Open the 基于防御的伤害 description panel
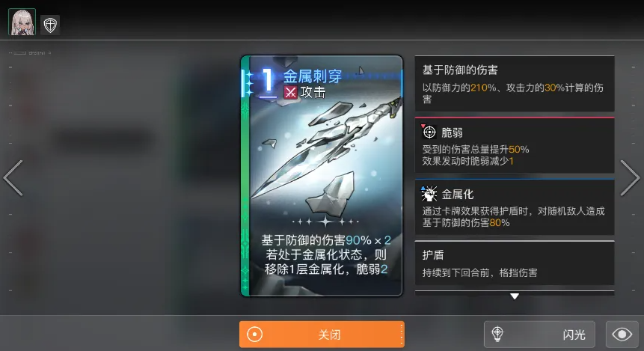The height and width of the screenshot is (351, 644). coord(515,83)
